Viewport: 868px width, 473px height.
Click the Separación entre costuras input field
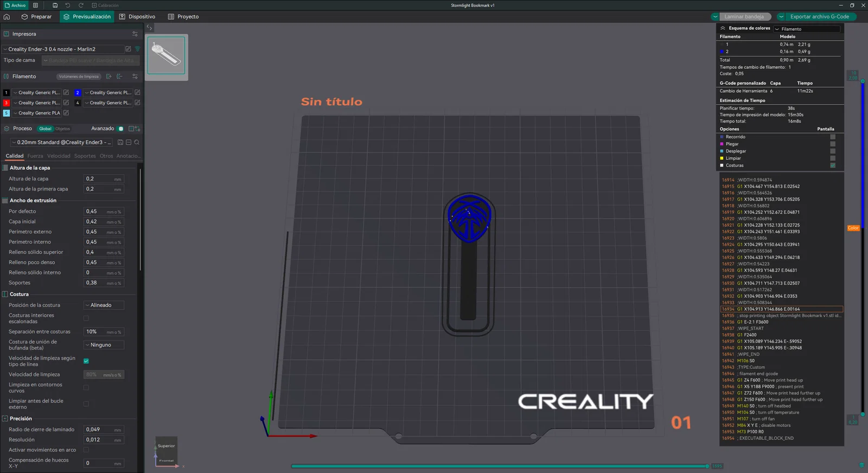point(104,331)
